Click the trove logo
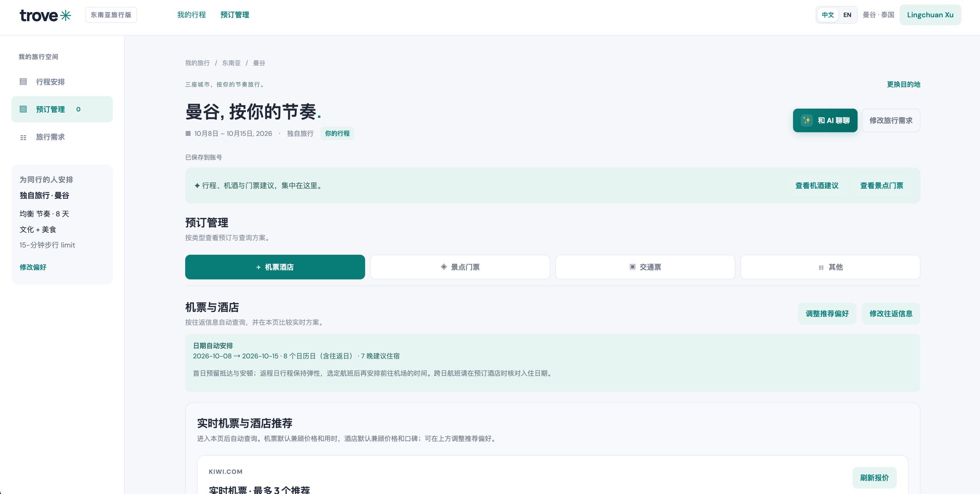Screen dimensions: 980x494 45,15
